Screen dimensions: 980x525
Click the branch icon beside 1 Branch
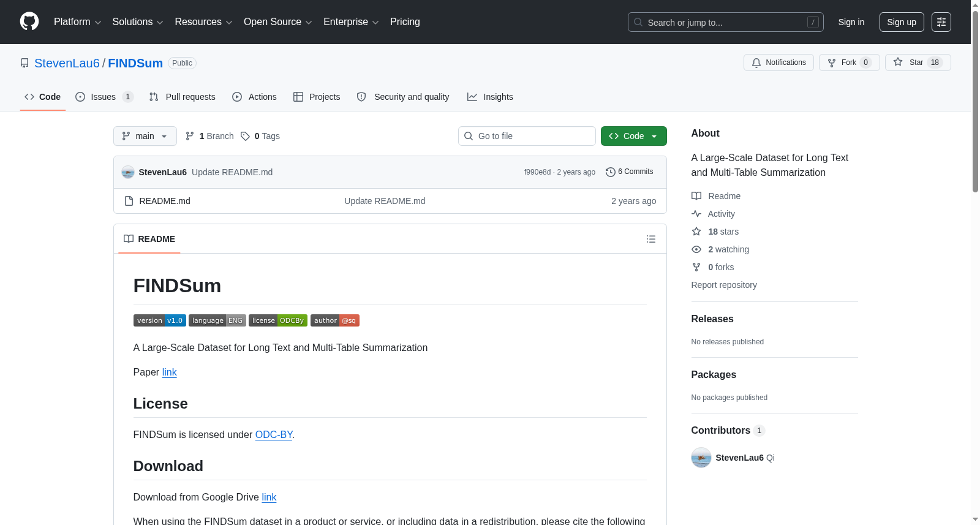click(190, 136)
